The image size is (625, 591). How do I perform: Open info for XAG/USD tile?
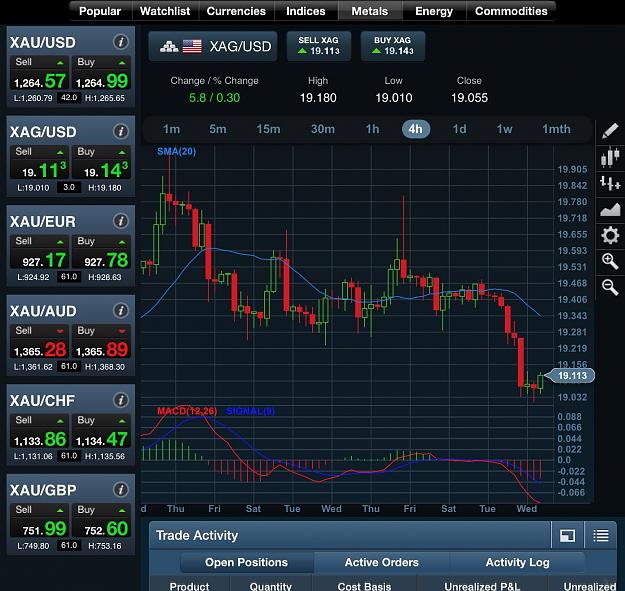click(x=120, y=131)
